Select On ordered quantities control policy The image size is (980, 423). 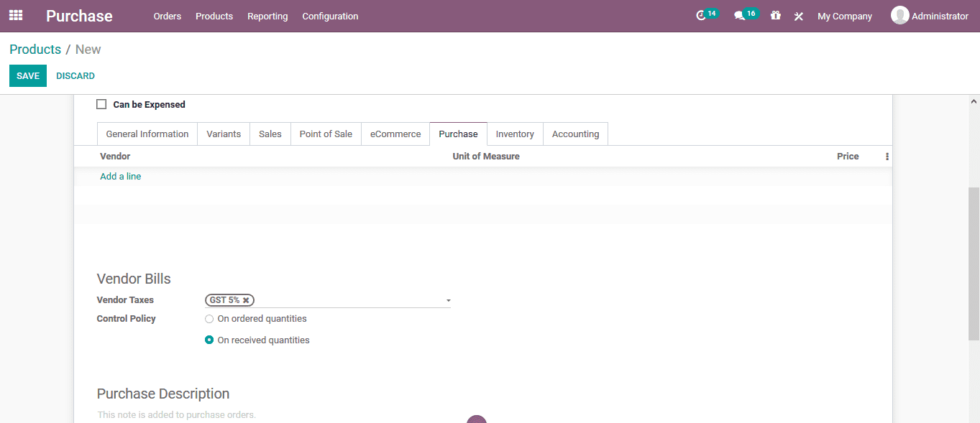(209, 318)
